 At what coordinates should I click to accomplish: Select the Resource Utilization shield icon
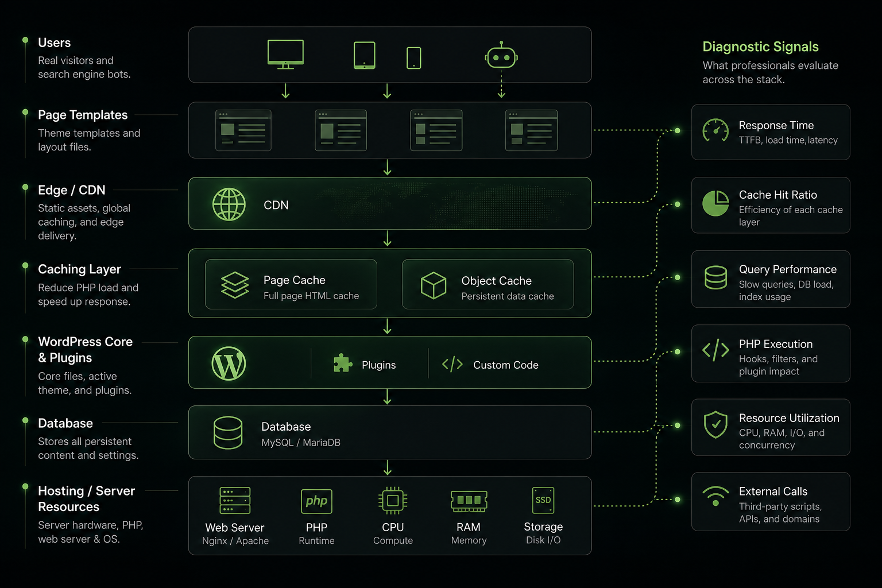pos(715,425)
